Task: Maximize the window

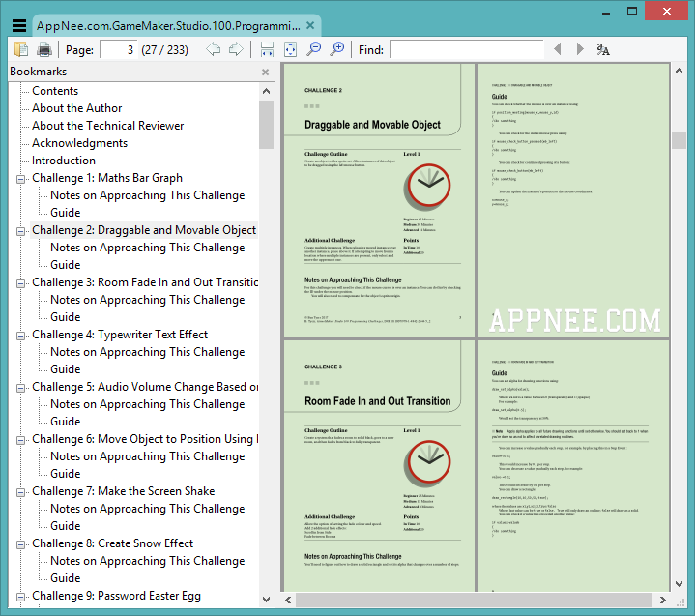Action: [632, 11]
